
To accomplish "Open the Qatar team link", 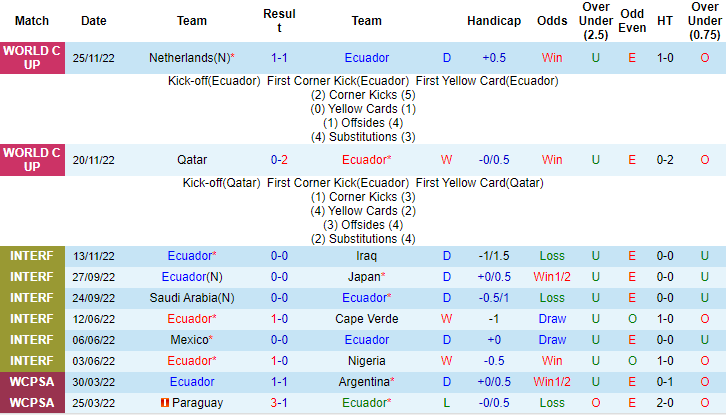I will pyautogui.click(x=192, y=159).
